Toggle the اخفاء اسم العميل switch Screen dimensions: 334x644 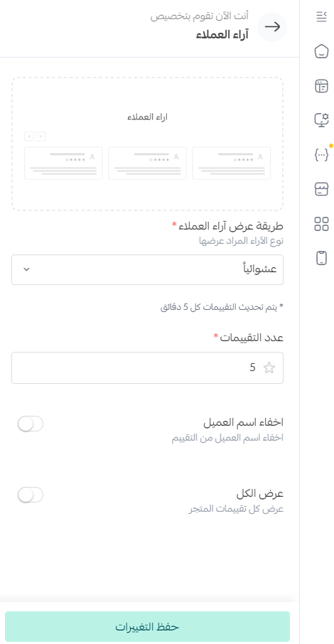[31, 424]
